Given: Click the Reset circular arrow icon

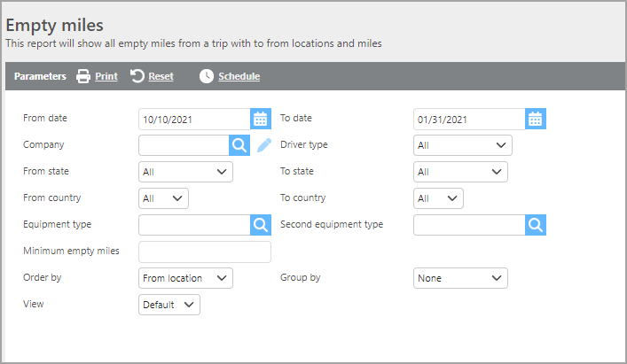Looking at the screenshot, I should [x=137, y=76].
